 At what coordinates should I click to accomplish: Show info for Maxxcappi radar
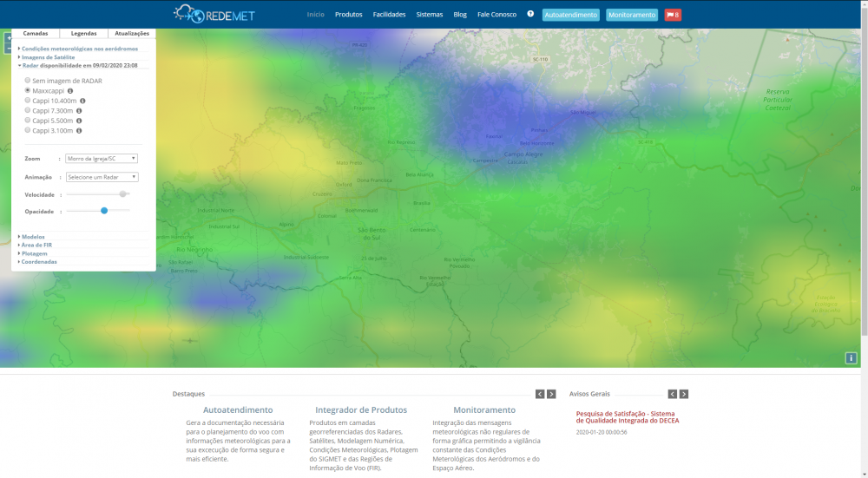coord(70,90)
